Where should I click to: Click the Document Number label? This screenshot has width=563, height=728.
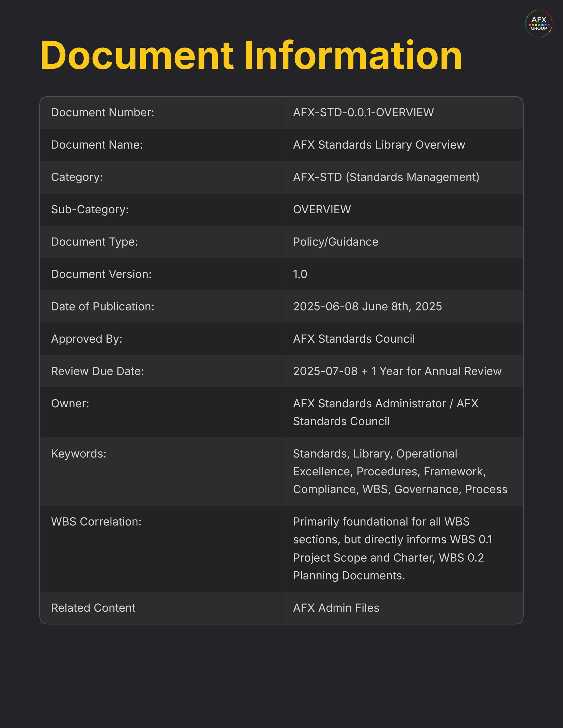pyautogui.click(x=103, y=113)
